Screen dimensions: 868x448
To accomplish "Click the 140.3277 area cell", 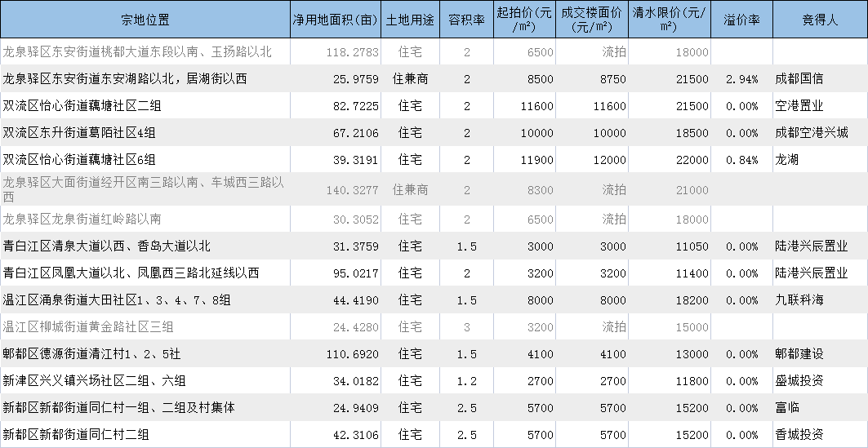I will 336,189.
